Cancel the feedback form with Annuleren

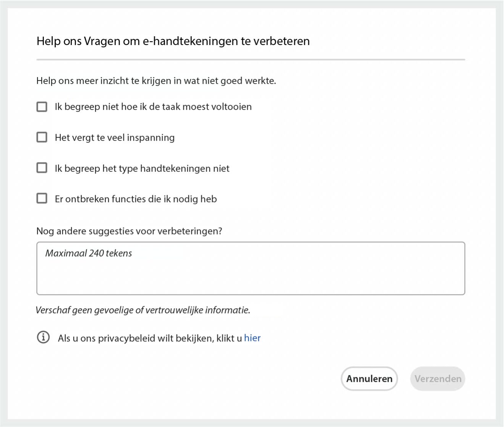tap(369, 378)
